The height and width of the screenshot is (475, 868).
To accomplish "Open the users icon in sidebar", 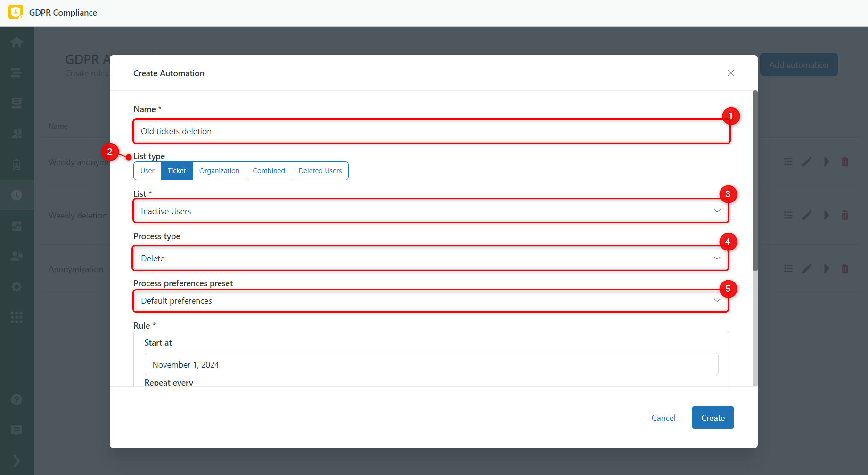I will tap(16, 256).
